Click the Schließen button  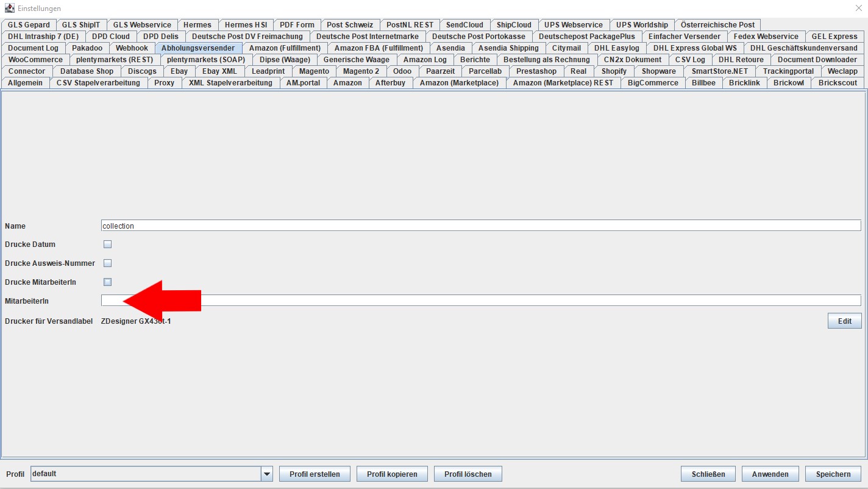coord(708,474)
